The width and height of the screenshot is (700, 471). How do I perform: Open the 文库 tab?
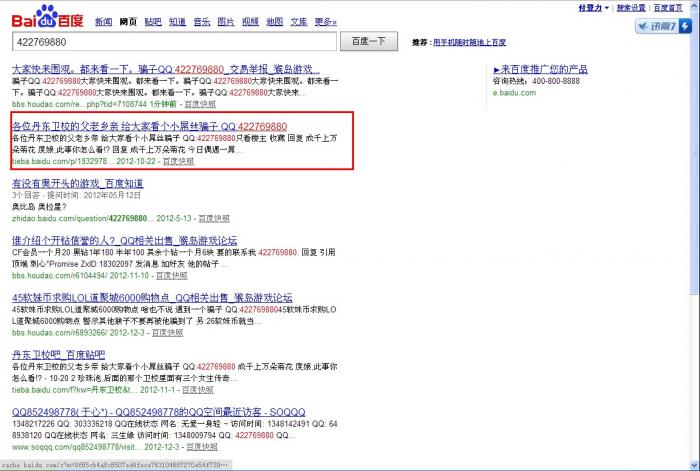click(x=299, y=22)
